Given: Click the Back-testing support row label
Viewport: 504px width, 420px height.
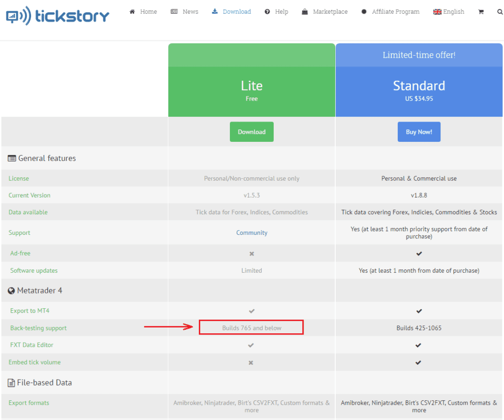Looking at the screenshot, I should 38,328.
